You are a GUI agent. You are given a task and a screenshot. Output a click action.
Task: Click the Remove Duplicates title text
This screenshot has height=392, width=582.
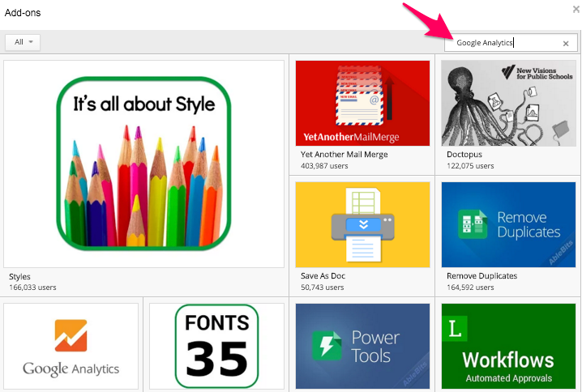coord(481,276)
